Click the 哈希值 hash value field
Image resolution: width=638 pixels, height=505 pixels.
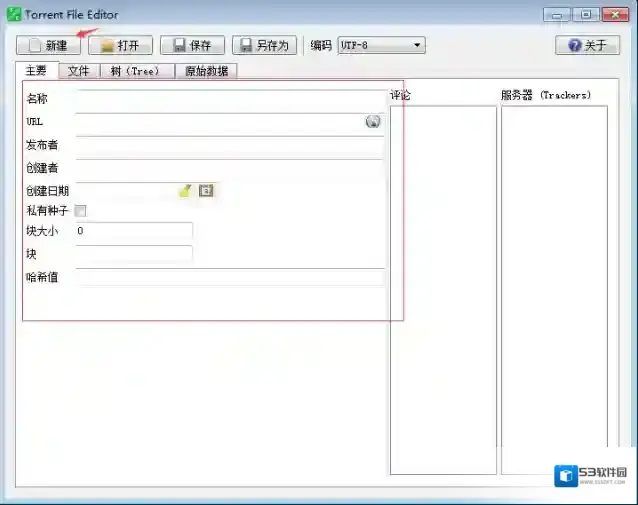click(x=228, y=277)
